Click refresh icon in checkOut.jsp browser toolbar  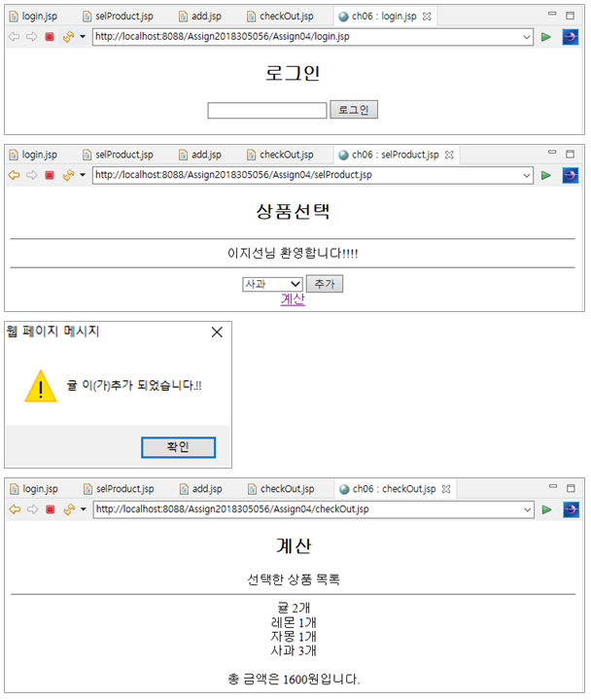(69, 509)
